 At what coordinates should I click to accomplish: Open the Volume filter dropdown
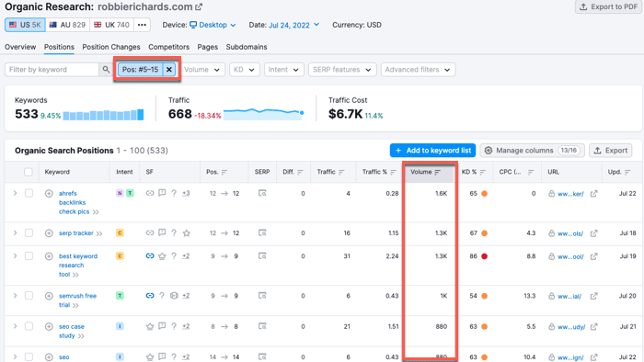pos(202,70)
